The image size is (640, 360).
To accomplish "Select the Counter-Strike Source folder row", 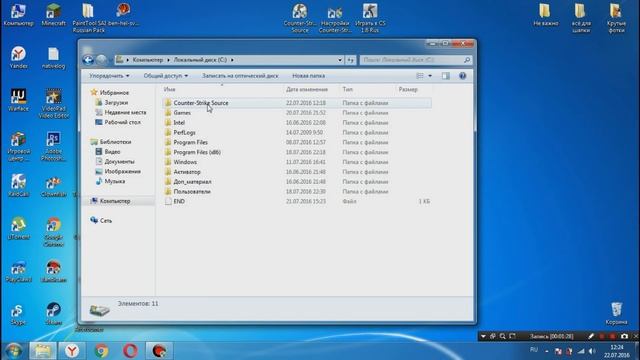I will (x=296, y=103).
